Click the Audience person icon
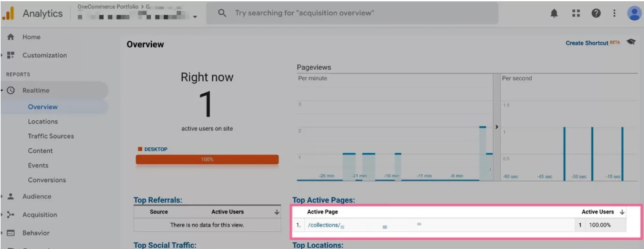The height and width of the screenshot is (249, 644). coord(10,196)
